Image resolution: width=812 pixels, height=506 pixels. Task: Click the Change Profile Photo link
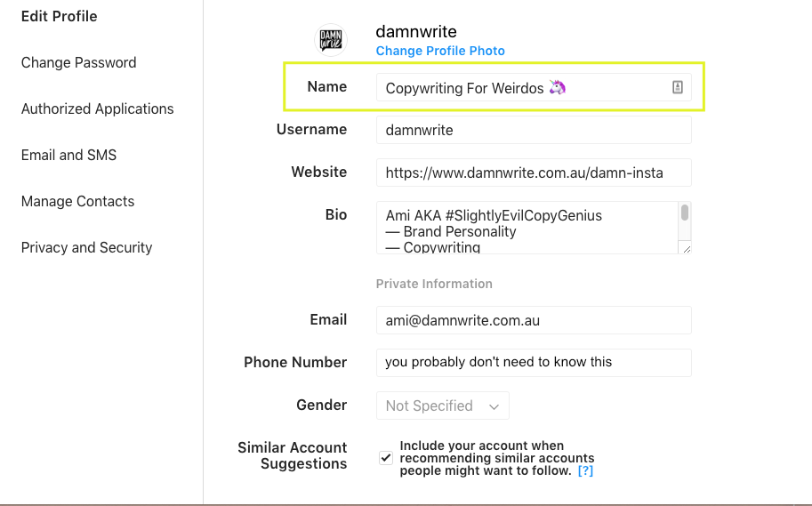pyautogui.click(x=440, y=51)
